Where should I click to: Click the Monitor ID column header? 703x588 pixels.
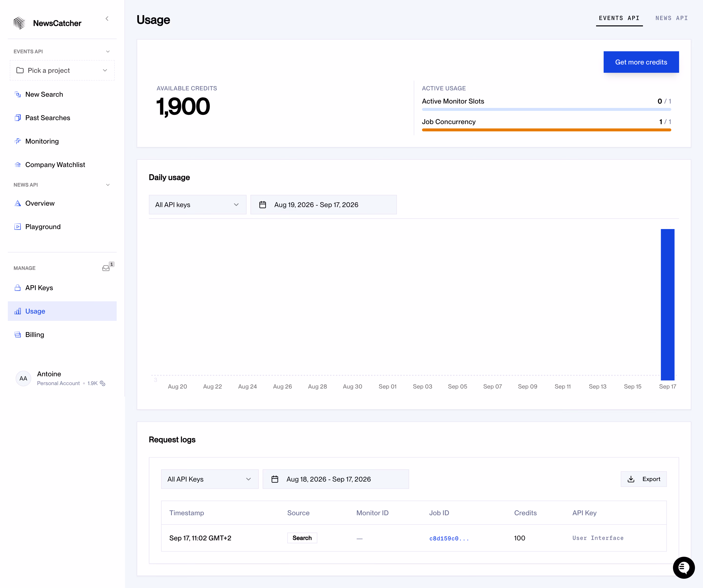(x=372, y=513)
